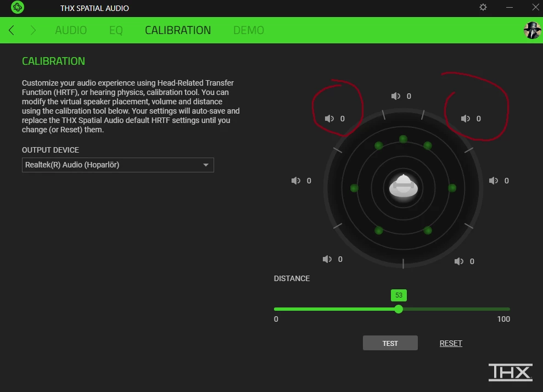Select the side right green speaker dot
The image size is (543, 392).
tap(452, 188)
